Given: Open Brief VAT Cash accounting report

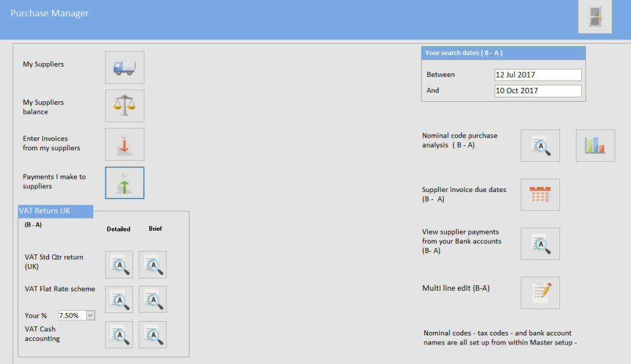Looking at the screenshot, I should coord(153,334).
